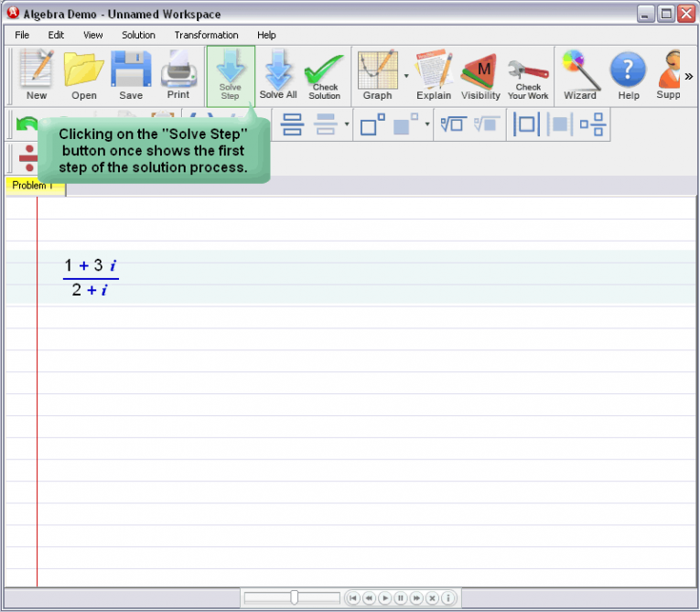This screenshot has height=612, width=700.
Task: Expand the Graph dropdown arrow
Action: click(x=406, y=76)
